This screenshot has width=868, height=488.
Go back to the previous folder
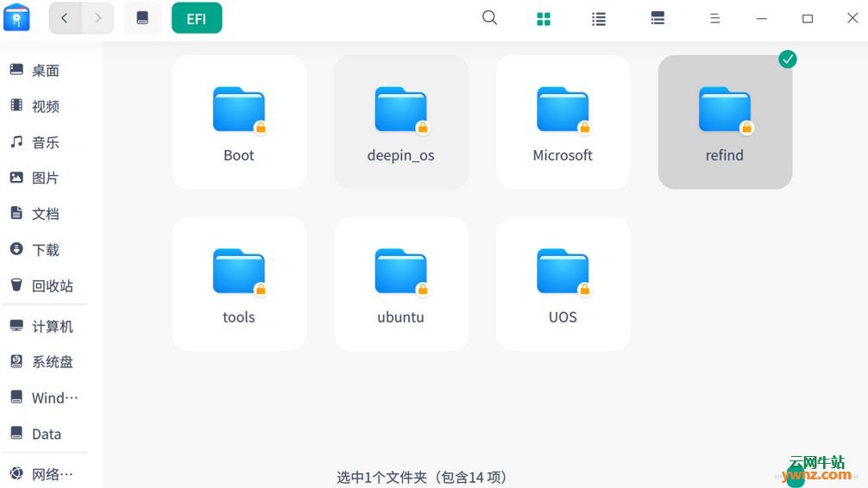pos(65,18)
